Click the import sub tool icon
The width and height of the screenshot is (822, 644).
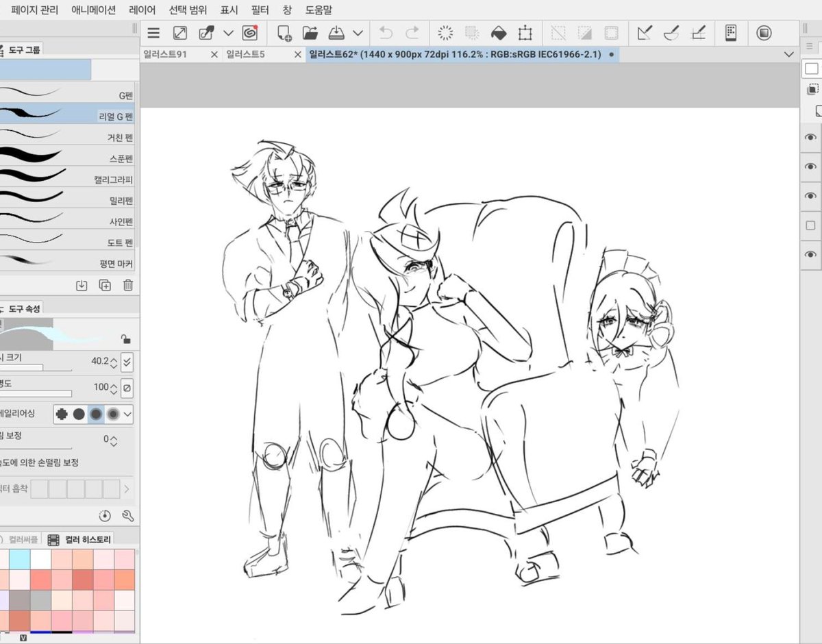coord(82,285)
